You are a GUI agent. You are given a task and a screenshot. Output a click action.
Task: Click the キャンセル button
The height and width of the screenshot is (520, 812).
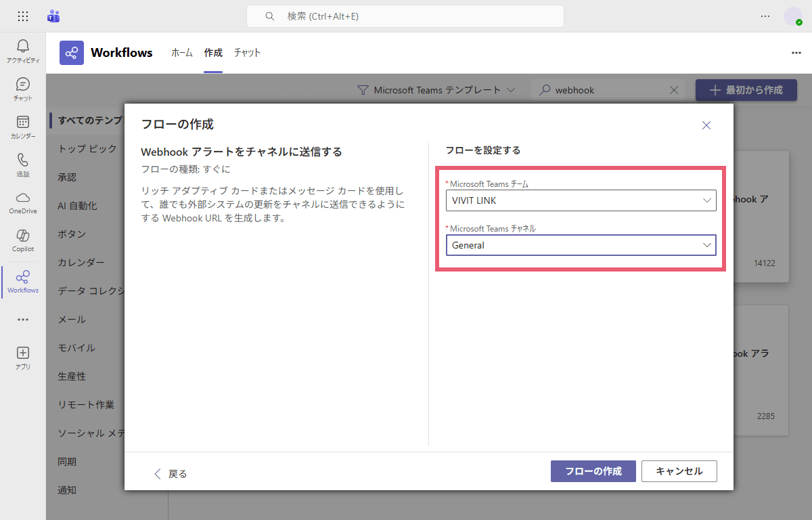coord(679,471)
